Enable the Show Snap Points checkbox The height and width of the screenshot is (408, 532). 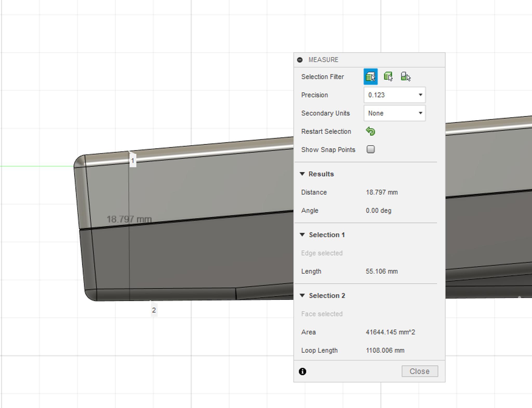click(x=370, y=149)
